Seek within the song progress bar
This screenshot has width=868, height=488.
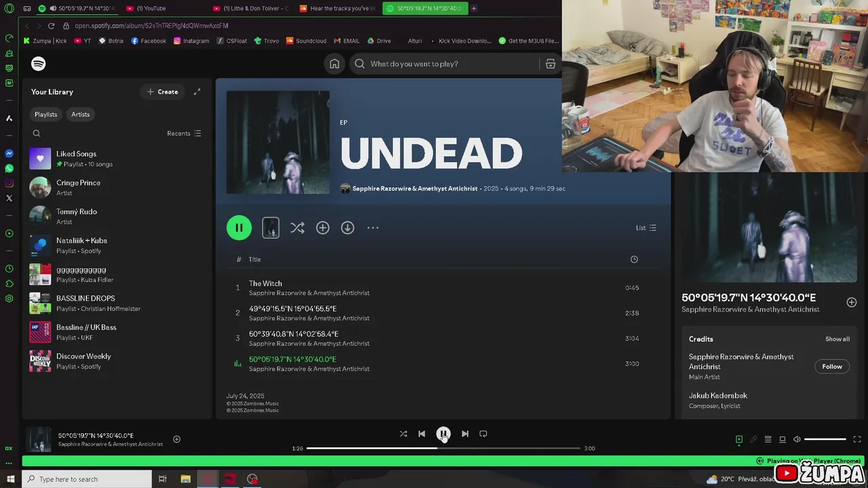click(443, 448)
